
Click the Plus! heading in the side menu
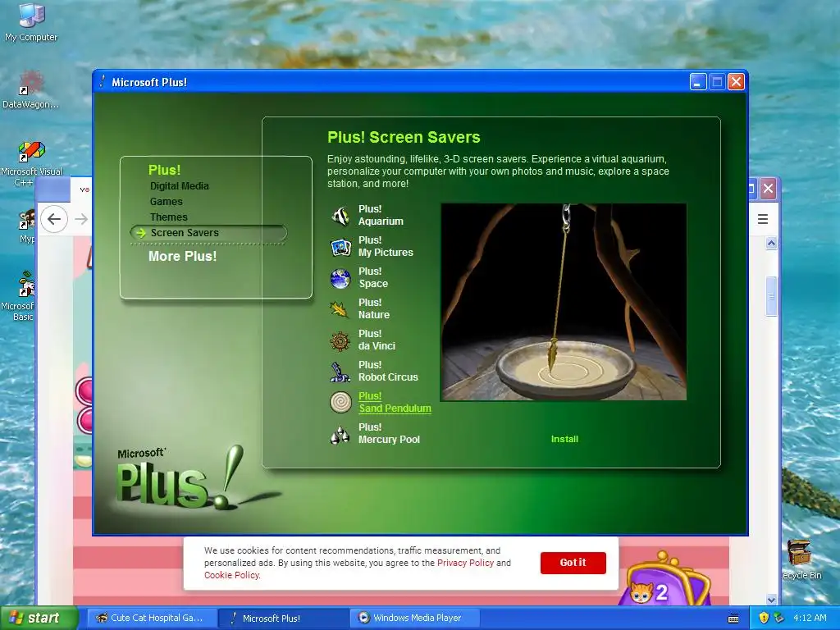tap(164, 170)
